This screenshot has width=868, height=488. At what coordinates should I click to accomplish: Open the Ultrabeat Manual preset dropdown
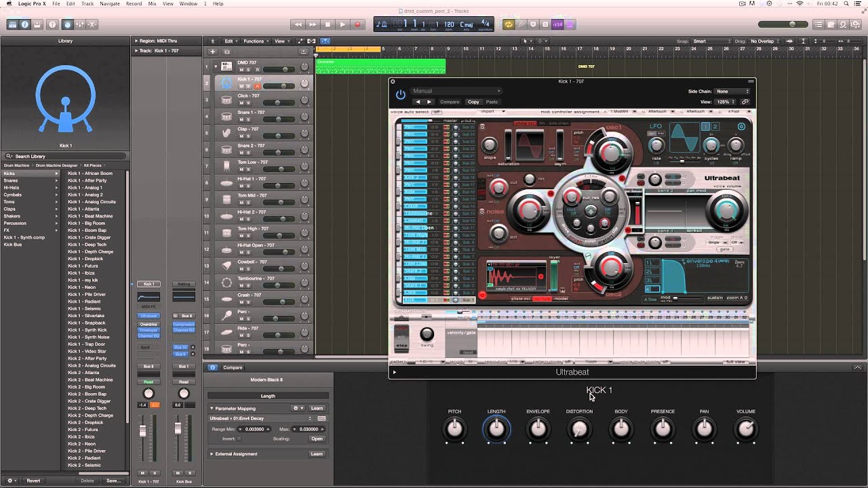point(456,91)
